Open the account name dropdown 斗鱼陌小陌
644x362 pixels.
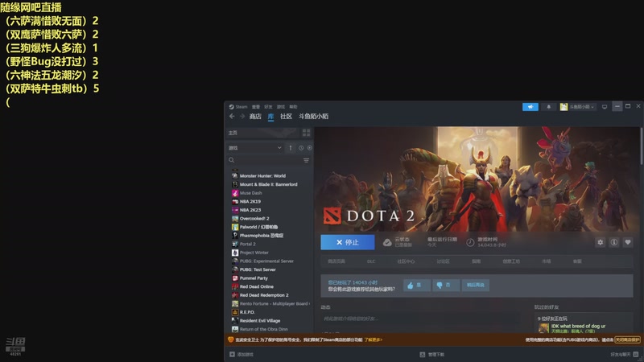click(x=581, y=107)
